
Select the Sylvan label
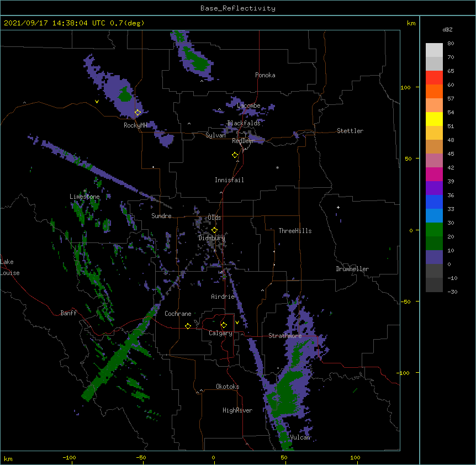coord(215,135)
